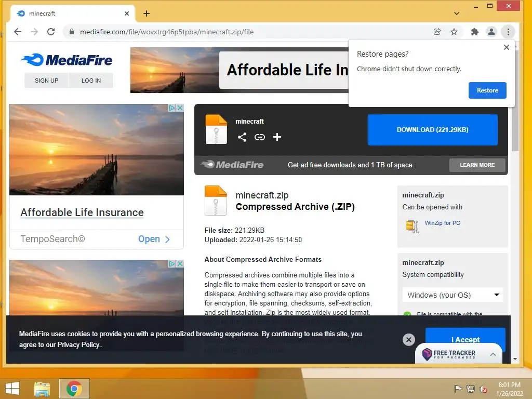Screen dimensions: 532x399
Task: Dismiss cookie banner with round X
Action: [408, 340]
